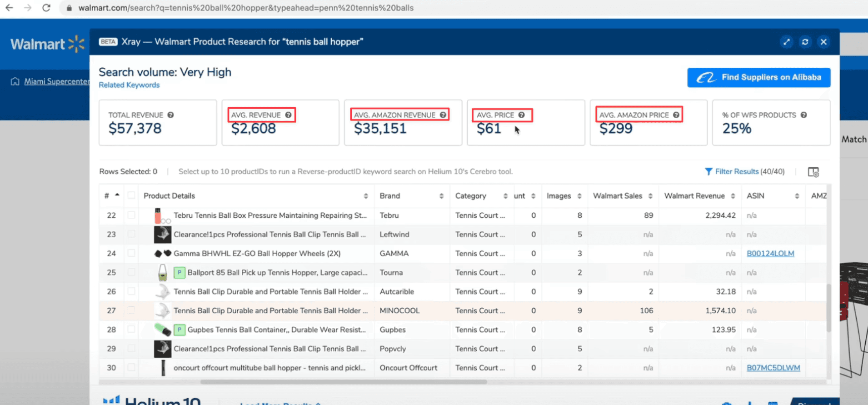Open the Tebru product thumbnail
The image size is (868, 405).
click(162, 216)
